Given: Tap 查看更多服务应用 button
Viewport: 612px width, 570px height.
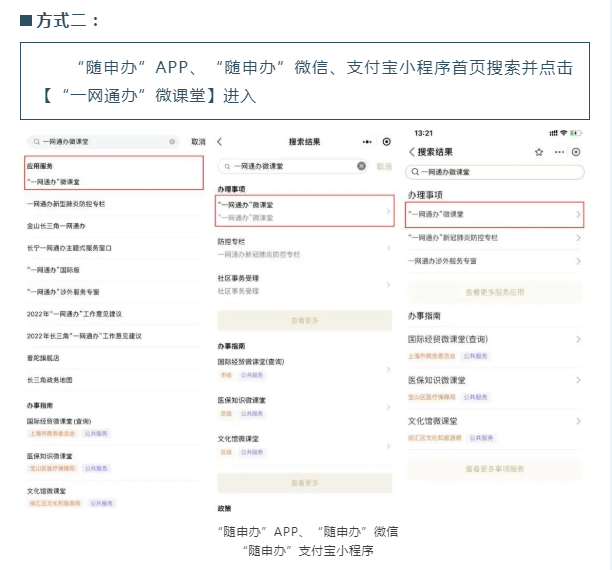Looking at the screenshot, I should [x=495, y=292].
